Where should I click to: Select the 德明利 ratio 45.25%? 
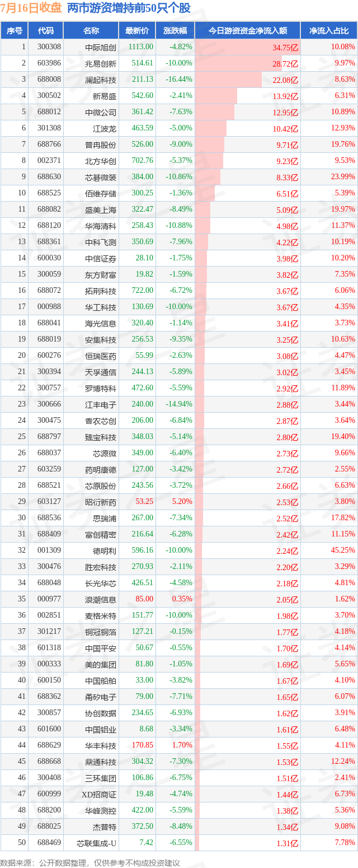343,550
